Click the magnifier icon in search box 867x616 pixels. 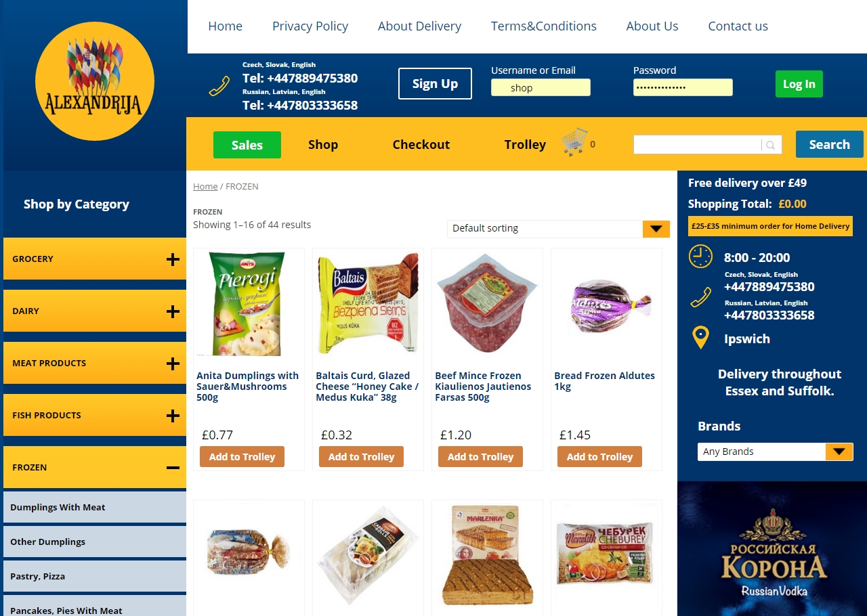(771, 145)
